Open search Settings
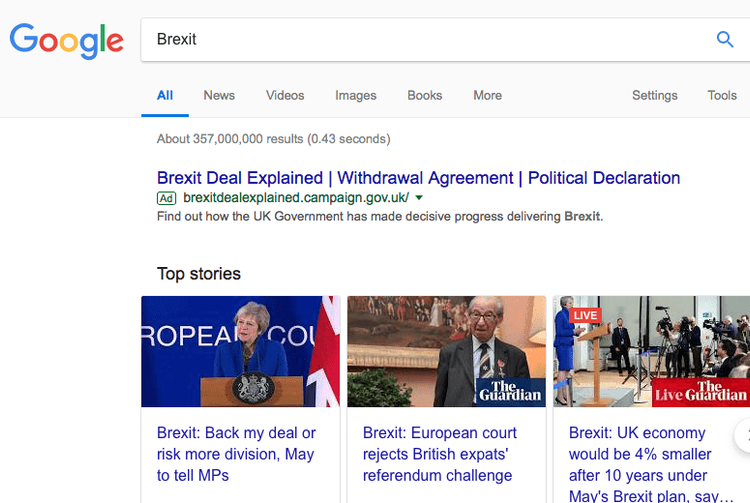The width and height of the screenshot is (750, 503). pyautogui.click(x=654, y=95)
